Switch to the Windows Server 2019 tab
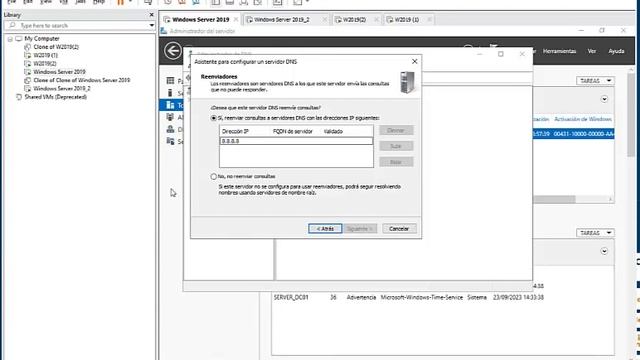This screenshot has width=640, height=360. (200, 20)
